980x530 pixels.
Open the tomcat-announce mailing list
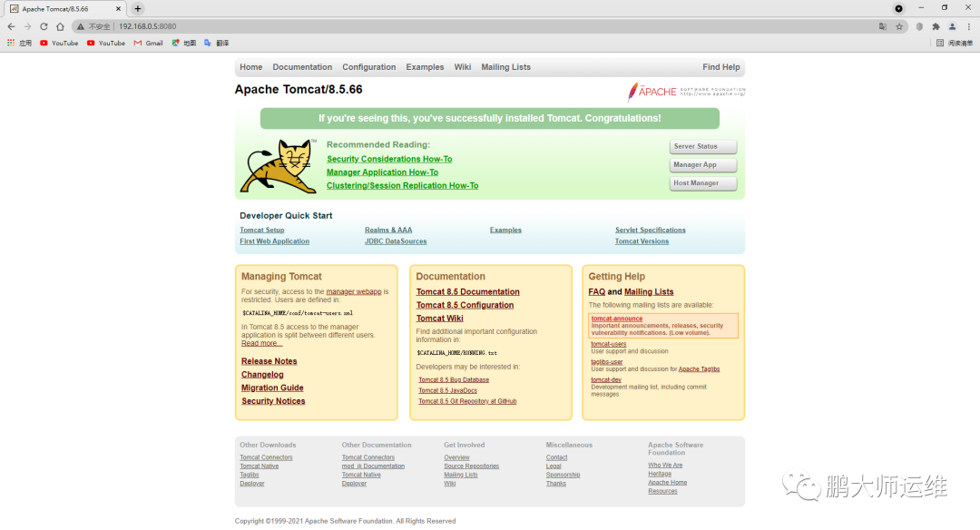[617, 319]
